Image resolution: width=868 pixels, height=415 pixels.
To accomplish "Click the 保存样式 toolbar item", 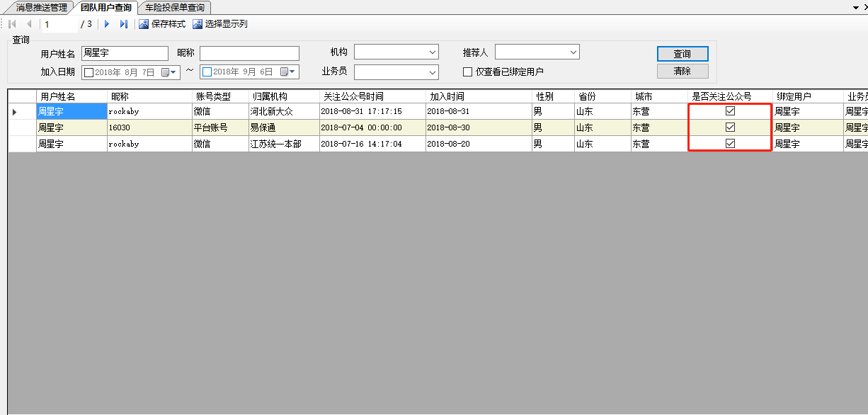I will point(162,24).
